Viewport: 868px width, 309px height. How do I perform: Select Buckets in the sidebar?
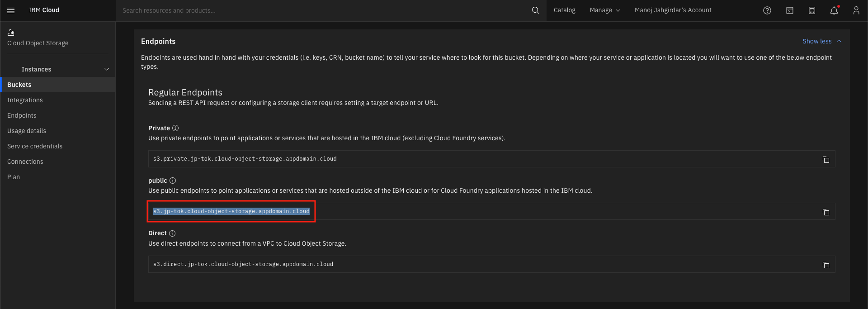pos(58,85)
